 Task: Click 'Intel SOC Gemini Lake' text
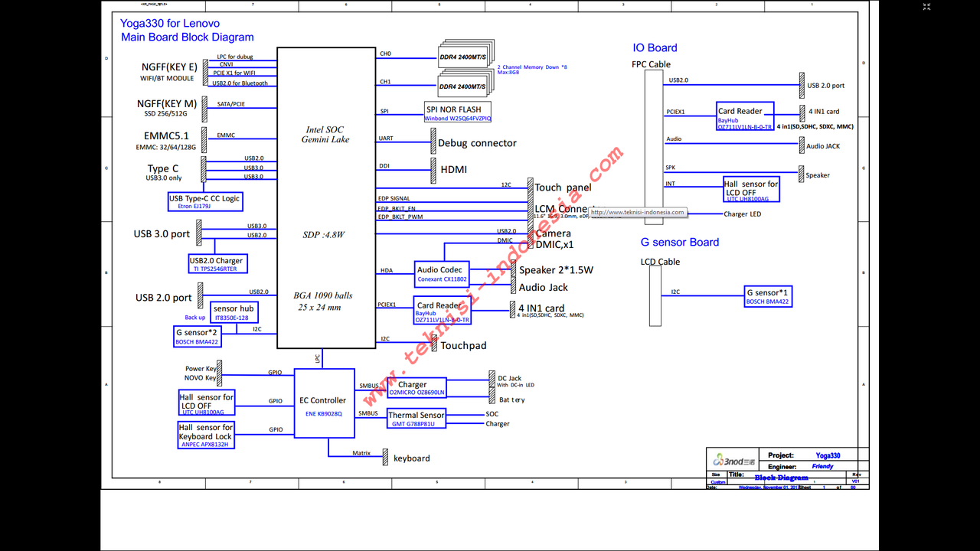(325, 135)
